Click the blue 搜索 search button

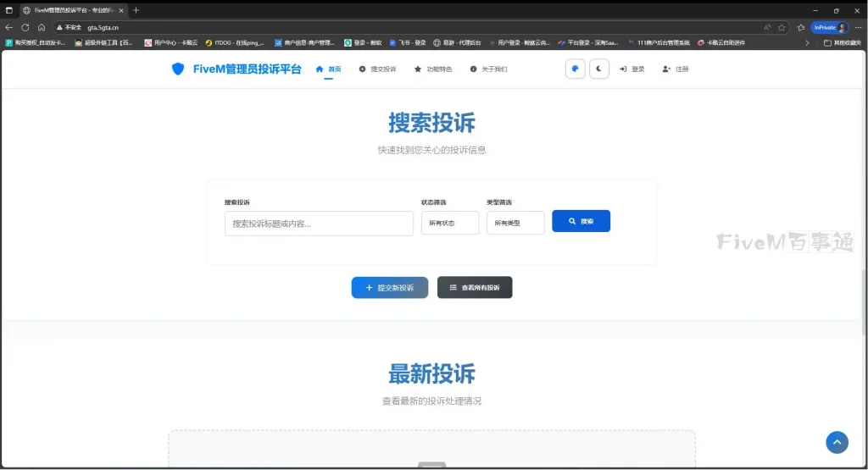581,221
